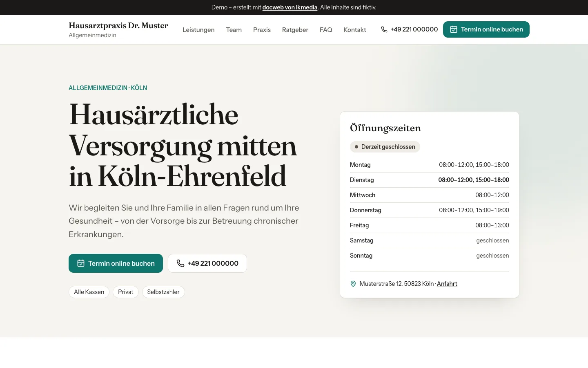The height and width of the screenshot is (368, 588).
Task: Click the phone icon in the header
Action: [x=384, y=29]
